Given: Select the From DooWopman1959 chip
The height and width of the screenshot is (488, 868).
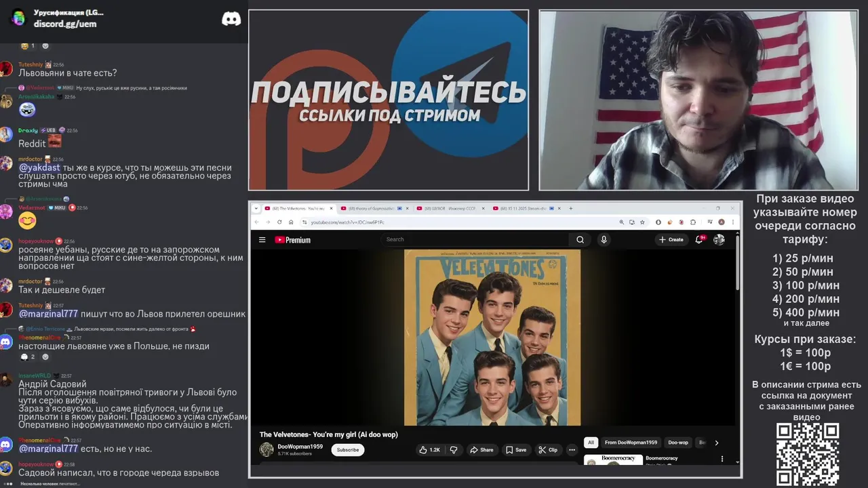Looking at the screenshot, I should 631,443.
